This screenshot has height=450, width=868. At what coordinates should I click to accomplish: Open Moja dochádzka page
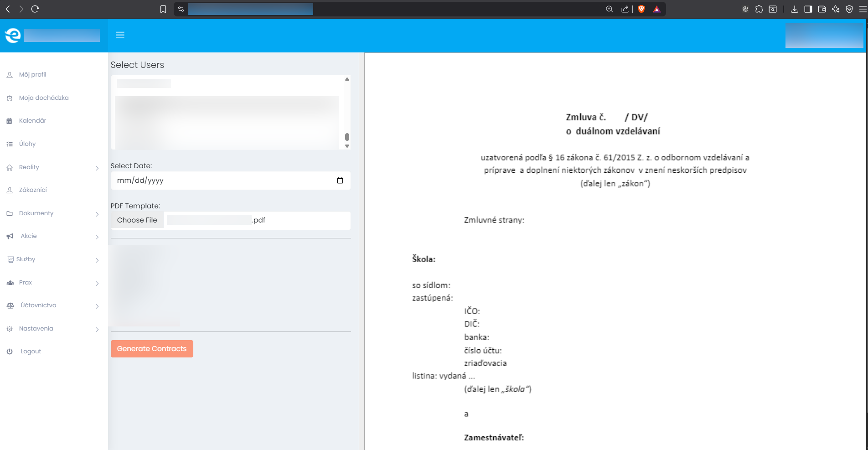click(x=43, y=98)
